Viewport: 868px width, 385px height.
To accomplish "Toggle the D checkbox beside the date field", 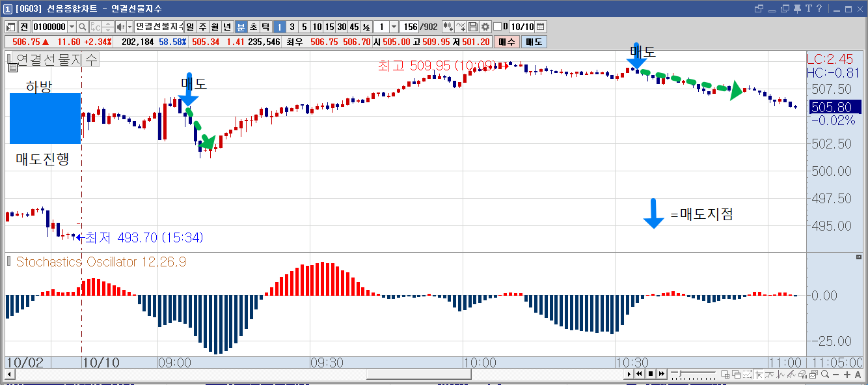I will tap(498, 27).
